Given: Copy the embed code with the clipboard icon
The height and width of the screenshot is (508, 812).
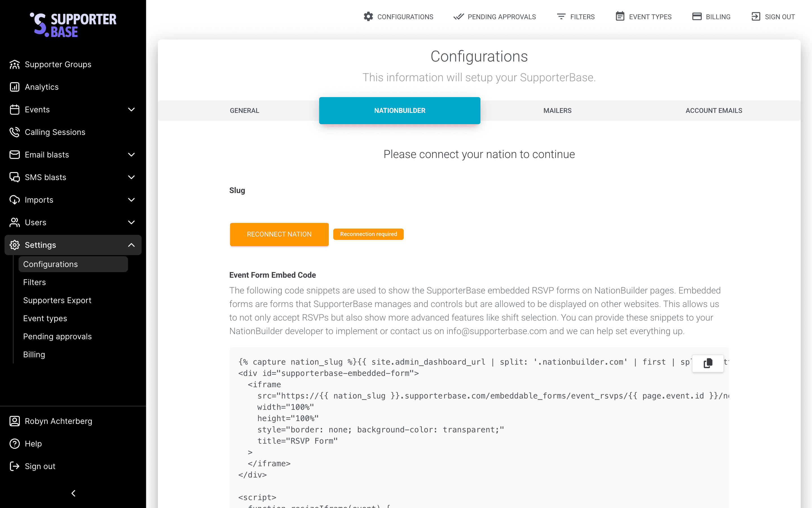Looking at the screenshot, I should (708, 363).
